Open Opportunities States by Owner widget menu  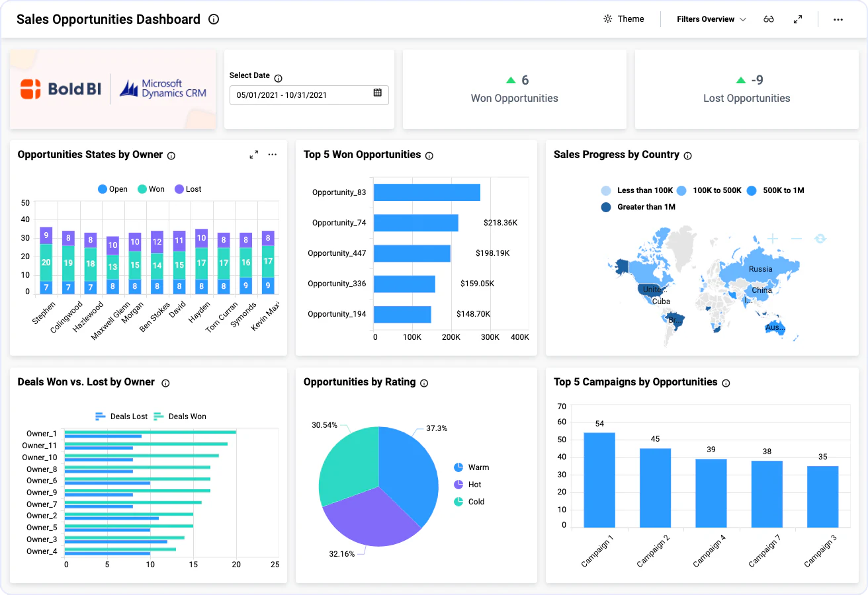(273, 155)
